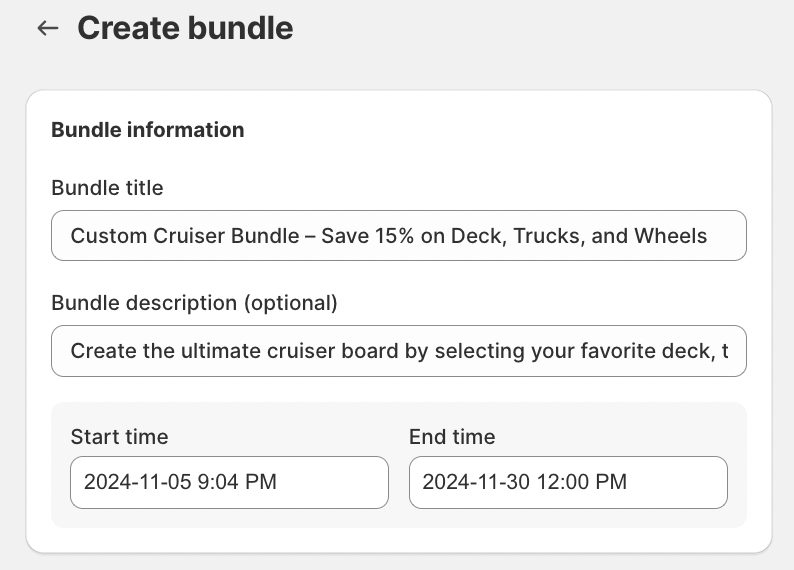
Task: Click the "End time" label
Action: tap(452, 436)
